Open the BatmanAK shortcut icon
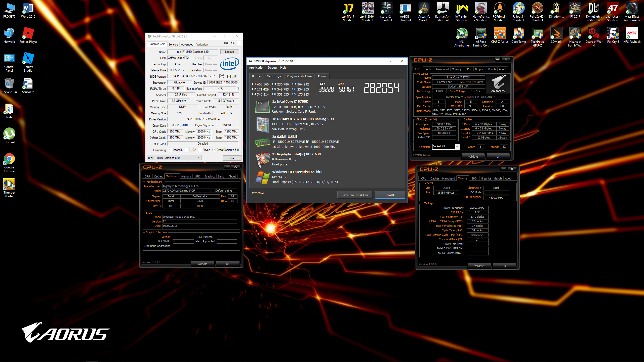Image resolution: width=644 pixels, height=362 pixels. coord(443,12)
